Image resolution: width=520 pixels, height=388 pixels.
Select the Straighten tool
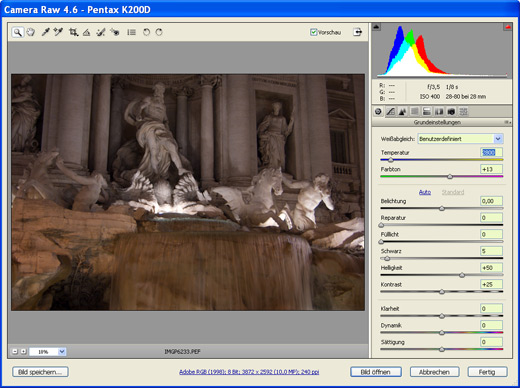click(86, 32)
